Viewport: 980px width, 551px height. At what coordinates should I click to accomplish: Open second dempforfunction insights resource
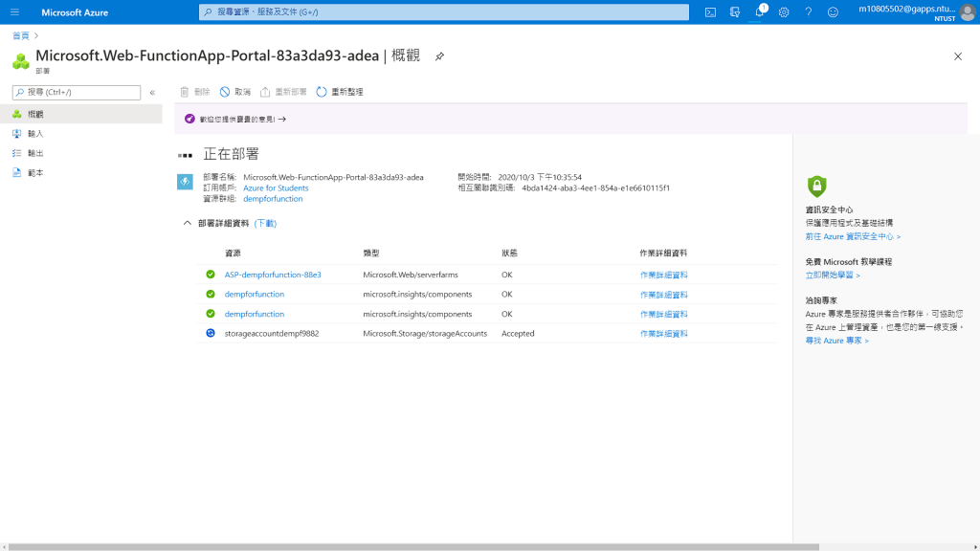255,314
